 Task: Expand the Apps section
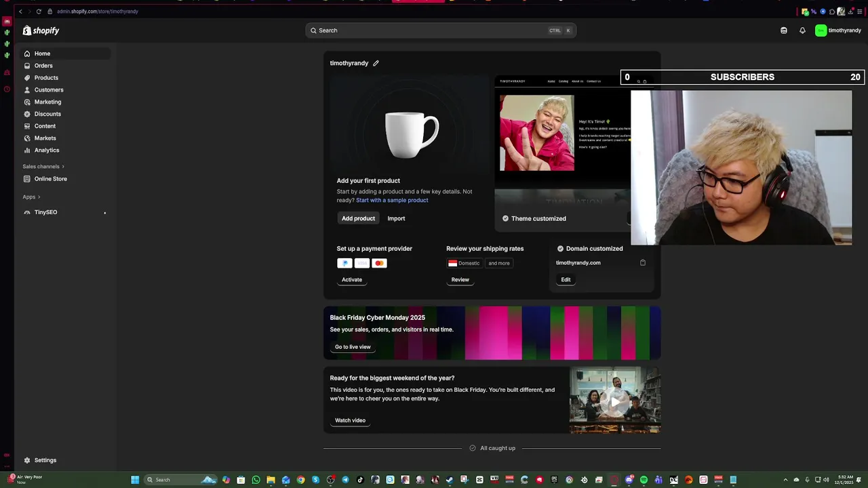point(31,197)
